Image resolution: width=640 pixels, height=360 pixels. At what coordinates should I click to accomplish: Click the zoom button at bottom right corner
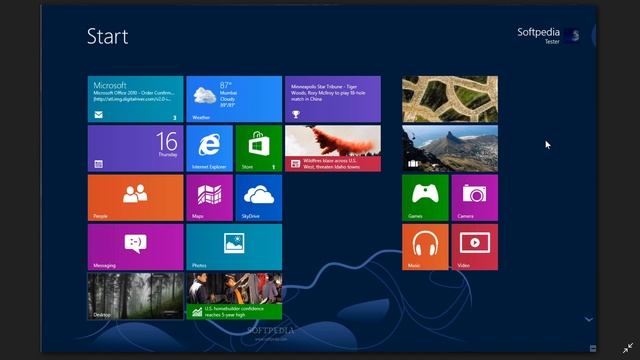593,348
